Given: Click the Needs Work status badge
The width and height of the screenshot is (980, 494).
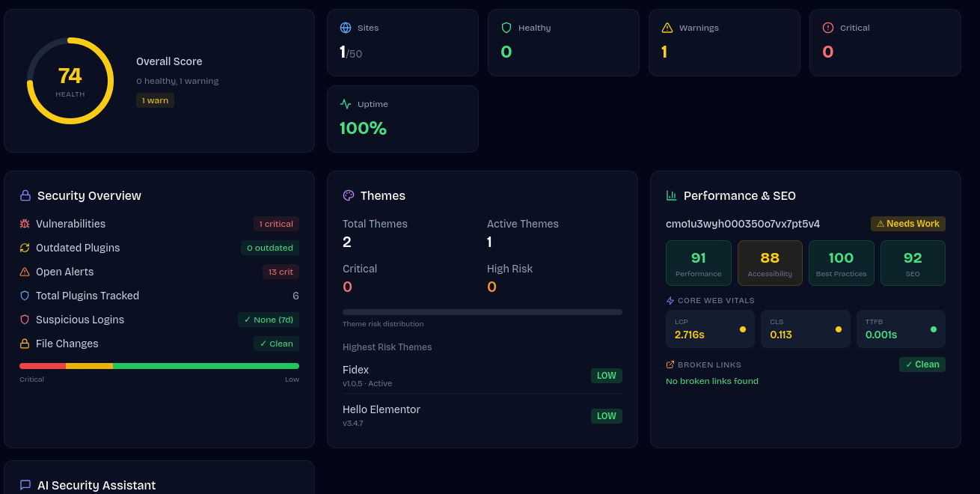Looking at the screenshot, I should click(907, 224).
